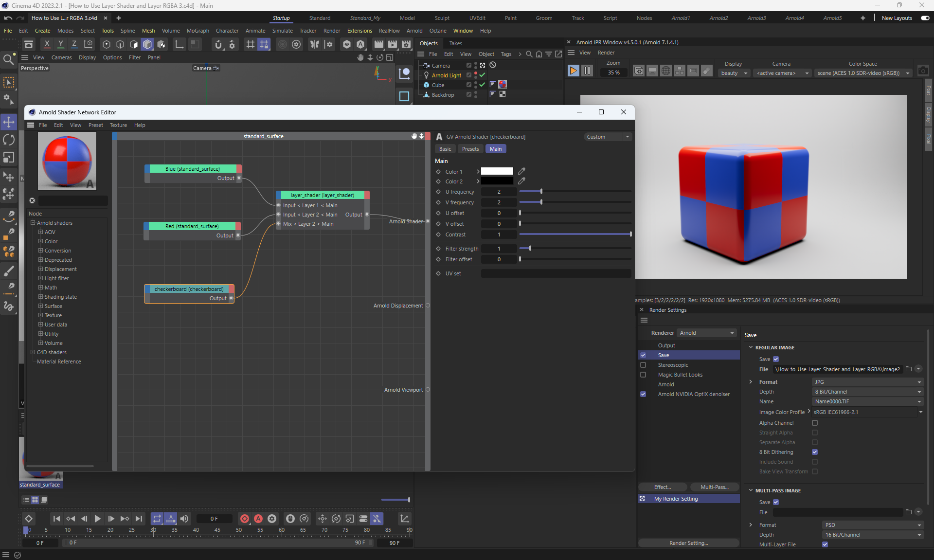The image size is (934, 560).
Task: Go to end of timeline
Action: tap(139, 519)
